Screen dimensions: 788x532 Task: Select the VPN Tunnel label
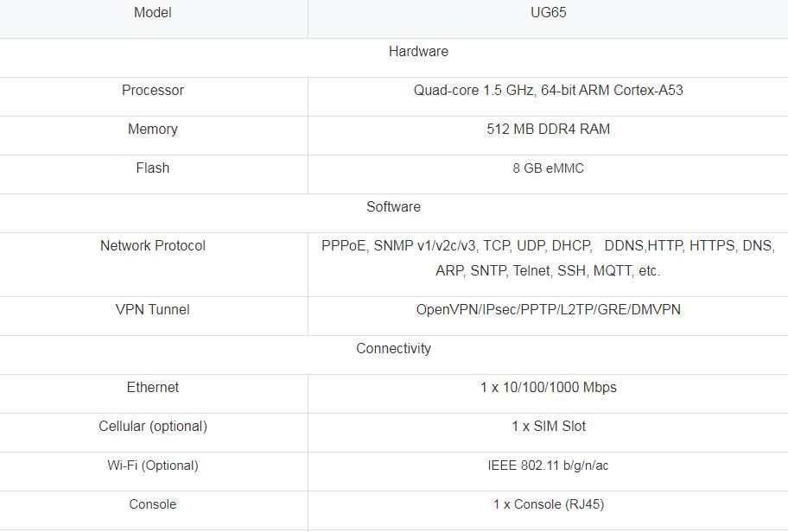click(153, 309)
